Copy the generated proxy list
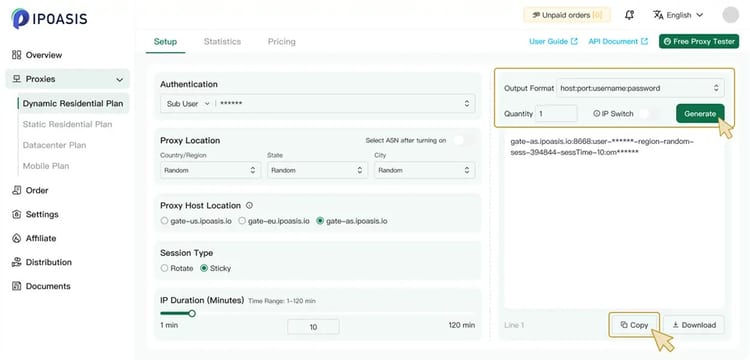 (634, 325)
